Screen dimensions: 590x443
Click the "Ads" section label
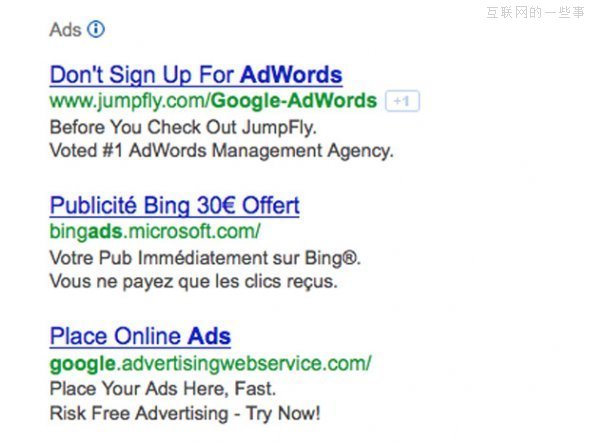[65, 29]
